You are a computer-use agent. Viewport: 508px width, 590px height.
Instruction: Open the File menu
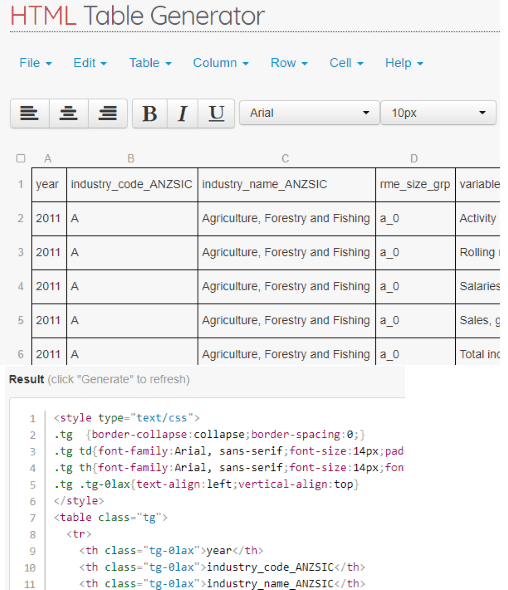coord(35,63)
